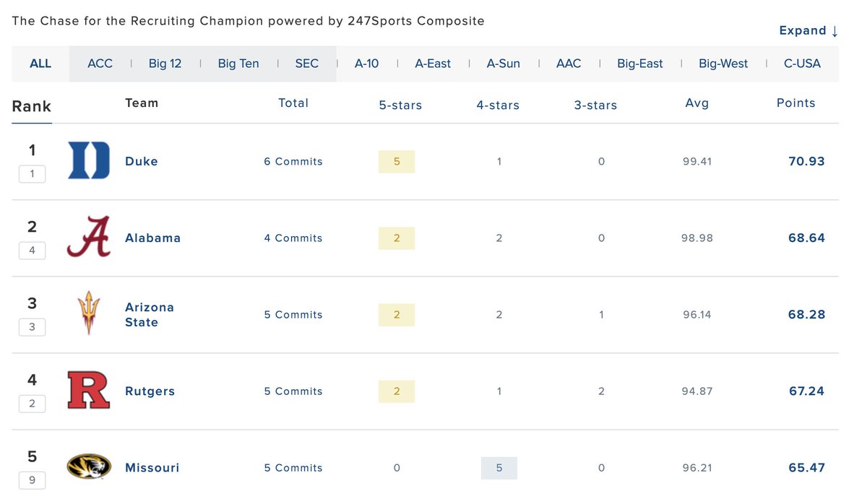Open the Big-East conference tab
The width and height of the screenshot is (867, 504).
[640, 64]
